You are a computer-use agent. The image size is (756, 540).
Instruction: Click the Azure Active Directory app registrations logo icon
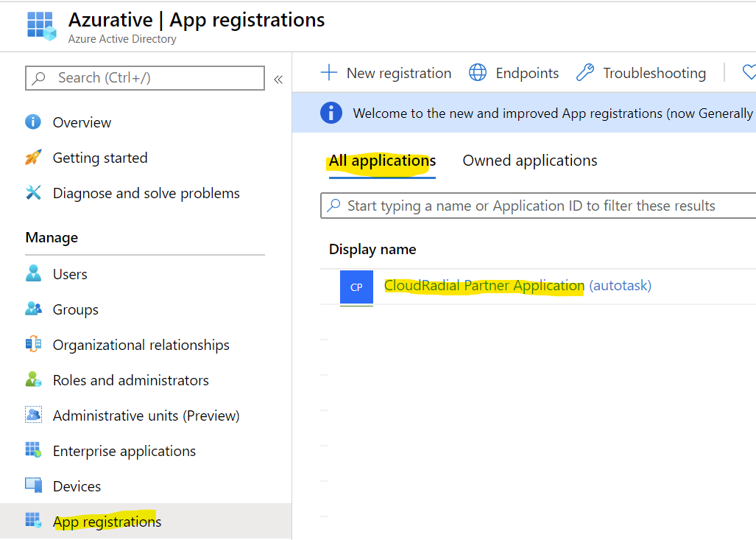[41, 26]
